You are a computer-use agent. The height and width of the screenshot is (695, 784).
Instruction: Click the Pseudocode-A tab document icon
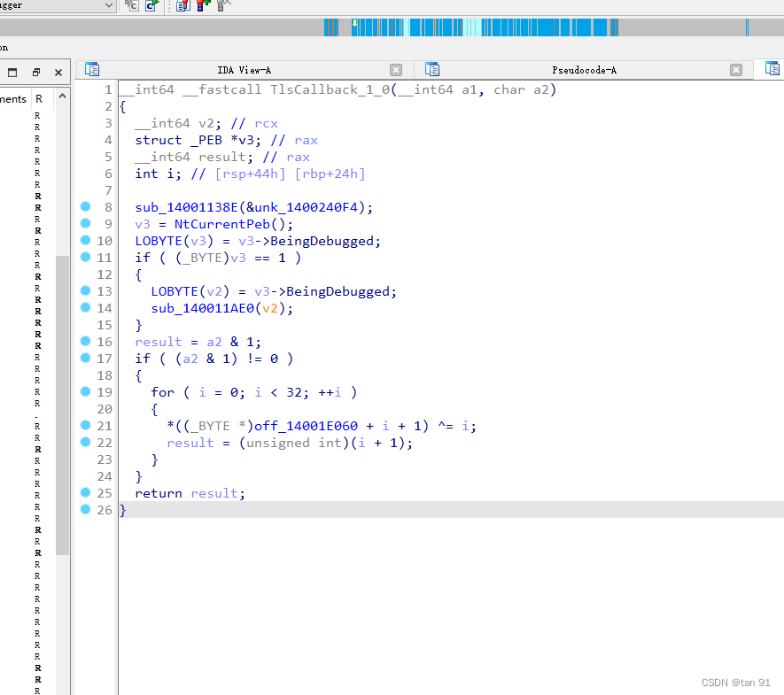[432, 69]
